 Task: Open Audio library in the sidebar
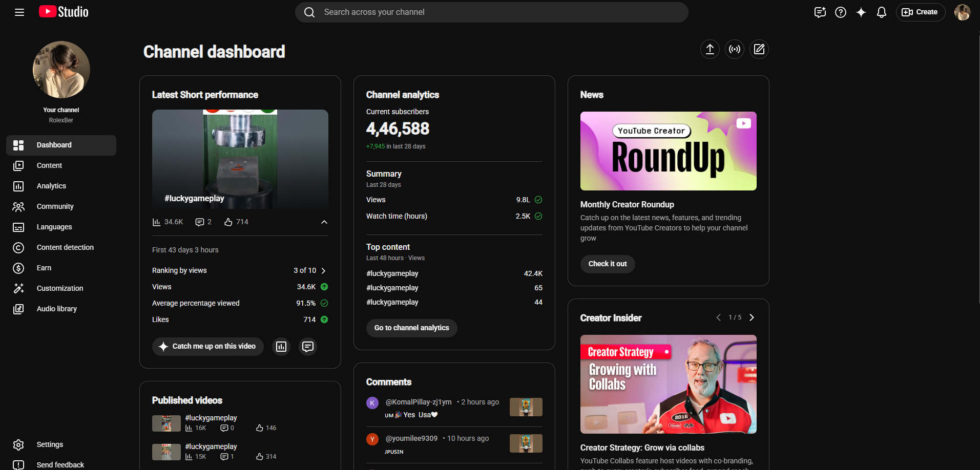[61, 309]
